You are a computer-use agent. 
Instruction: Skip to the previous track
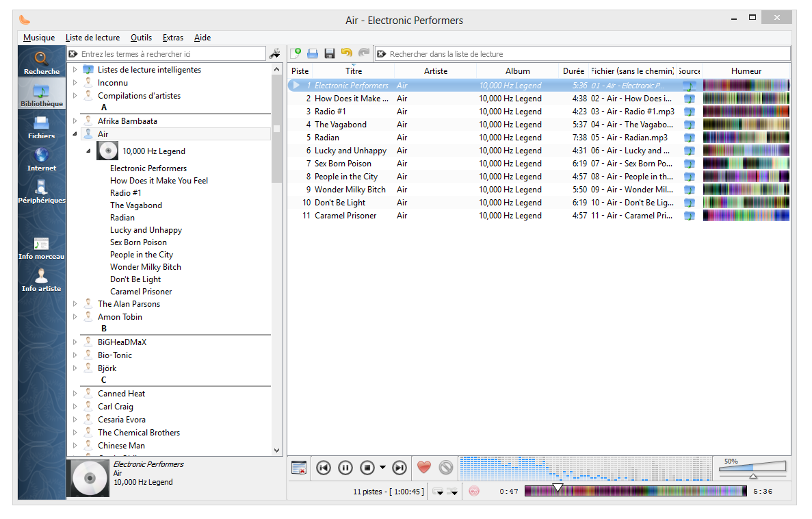324,468
